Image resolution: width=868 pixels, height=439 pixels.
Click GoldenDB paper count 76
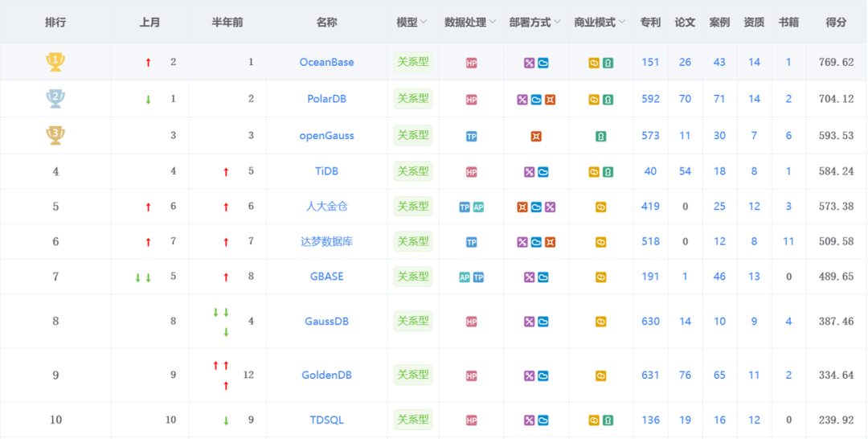click(686, 375)
